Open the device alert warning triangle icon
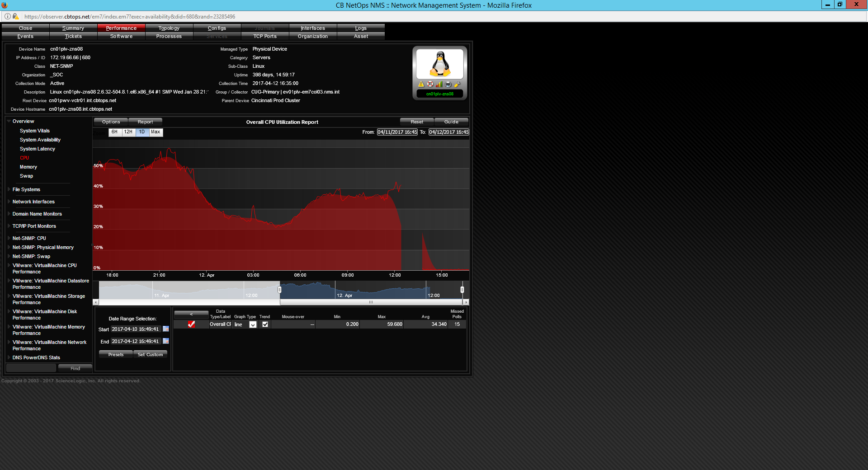 pyautogui.click(x=421, y=84)
